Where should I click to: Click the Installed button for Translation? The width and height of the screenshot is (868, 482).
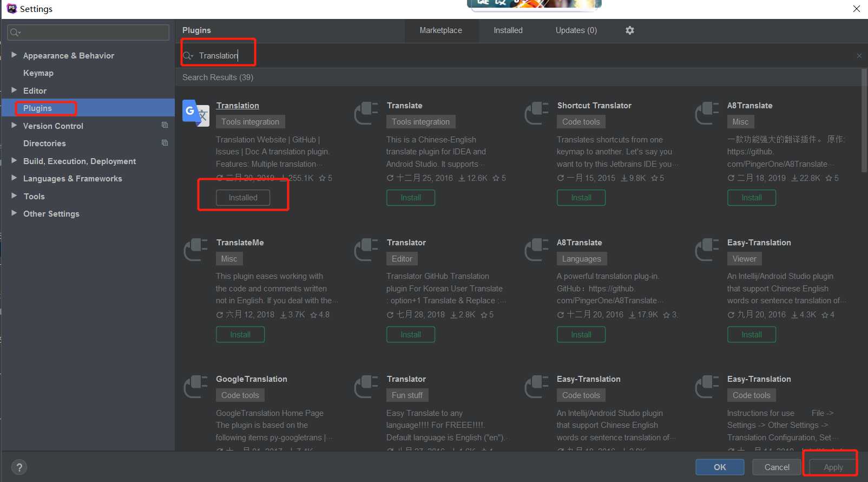point(243,198)
